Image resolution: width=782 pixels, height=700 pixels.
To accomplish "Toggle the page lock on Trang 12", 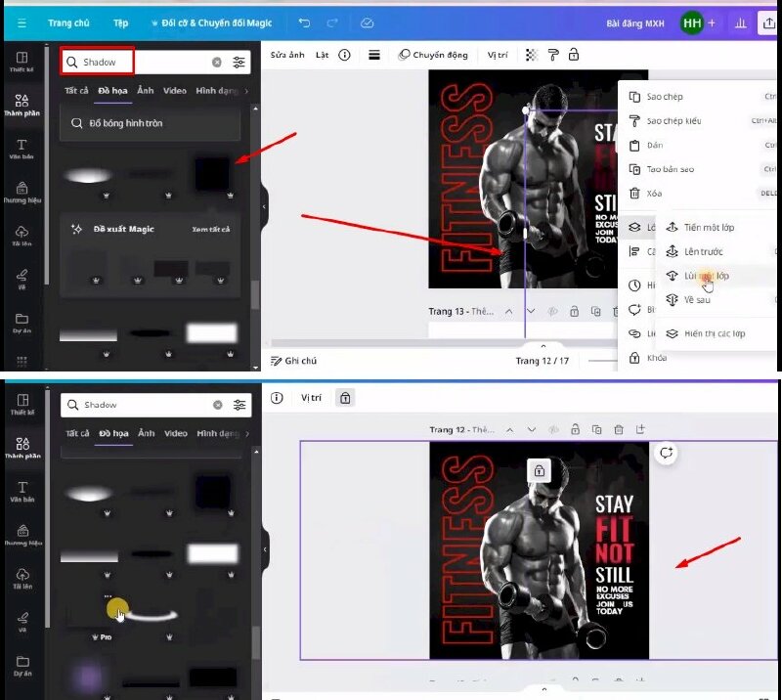I will click(x=575, y=429).
